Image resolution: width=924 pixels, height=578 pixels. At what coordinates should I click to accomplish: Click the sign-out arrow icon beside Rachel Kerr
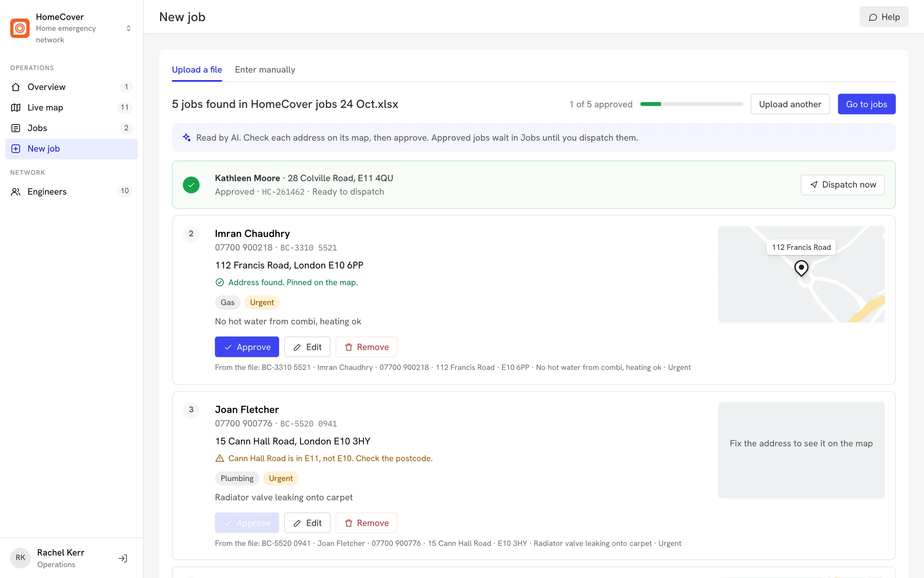tap(123, 558)
